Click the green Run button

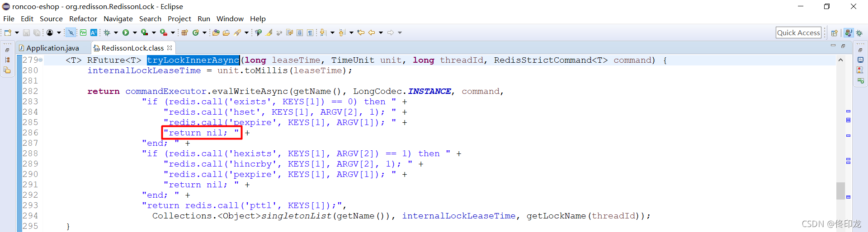click(126, 32)
